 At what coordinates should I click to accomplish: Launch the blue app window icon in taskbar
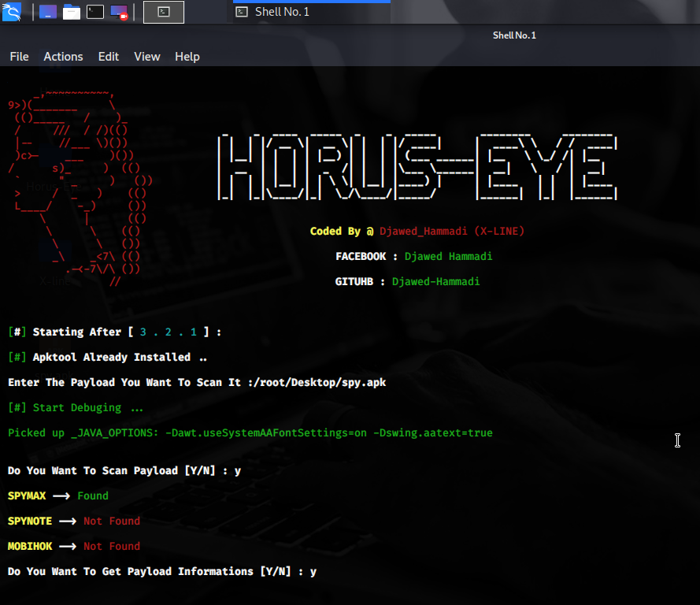pos(49,12)
